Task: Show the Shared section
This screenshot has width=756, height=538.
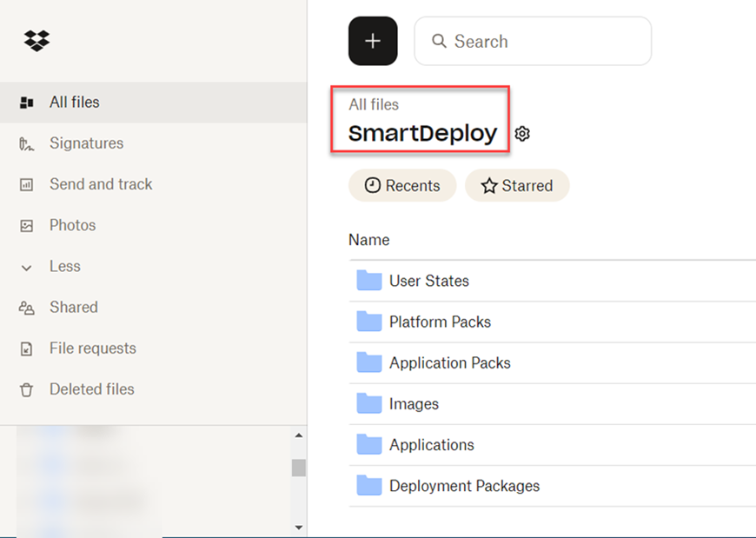Action: (x=153, y=307)
